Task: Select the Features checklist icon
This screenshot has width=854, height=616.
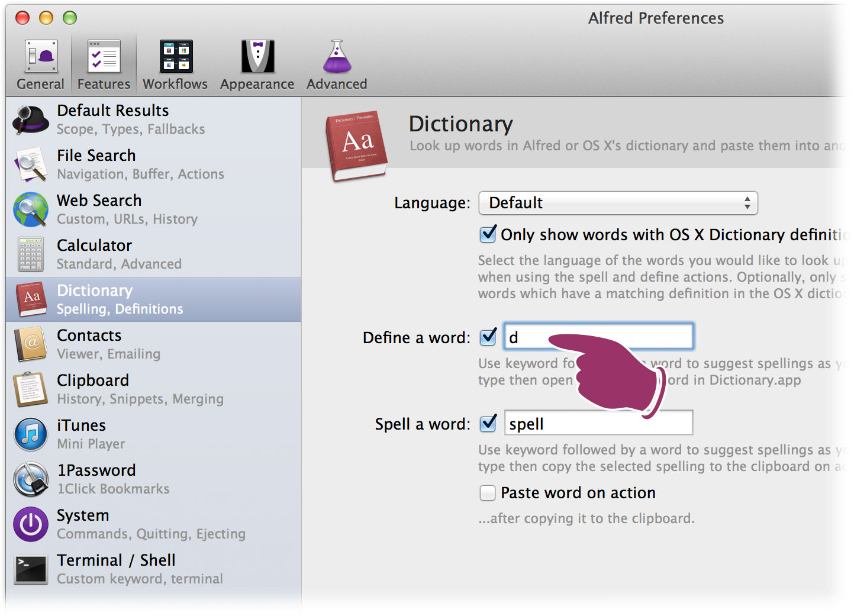Action: tap(104, 56)
